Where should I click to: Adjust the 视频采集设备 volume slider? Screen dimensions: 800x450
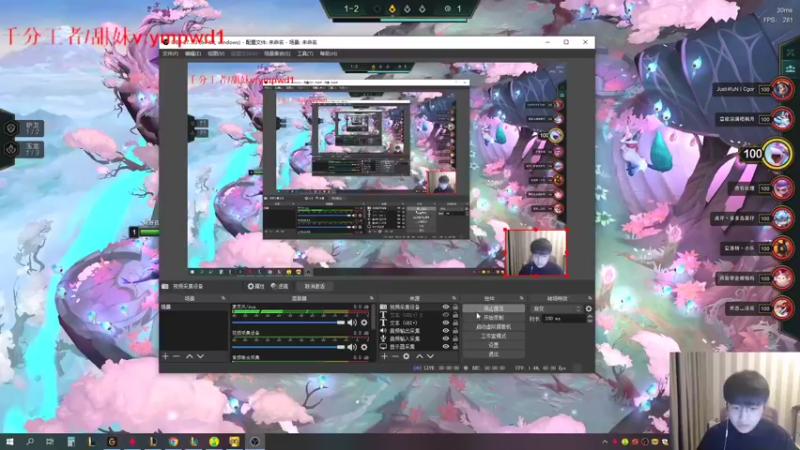[289, 347]
